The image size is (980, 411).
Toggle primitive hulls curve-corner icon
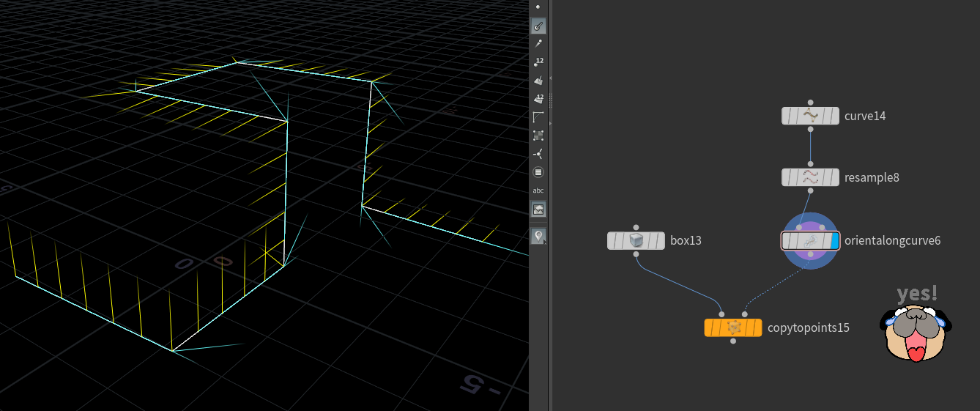[x=538, y=117]
